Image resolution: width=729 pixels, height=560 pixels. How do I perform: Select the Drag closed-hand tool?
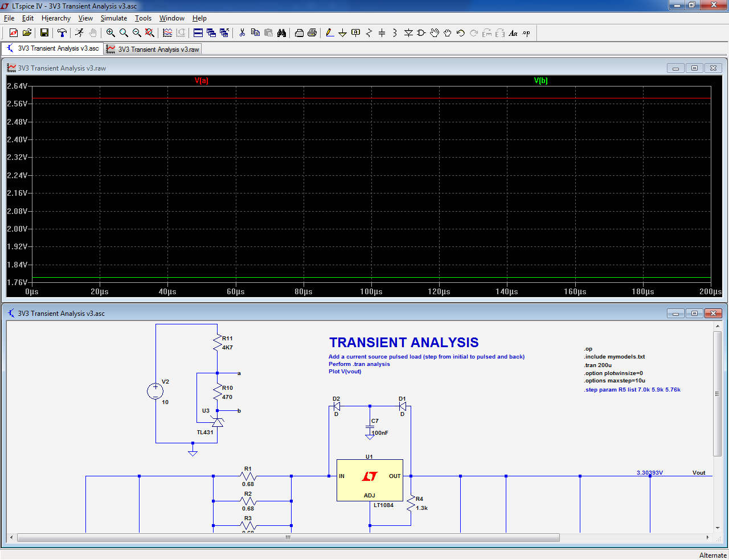(448, 33)
